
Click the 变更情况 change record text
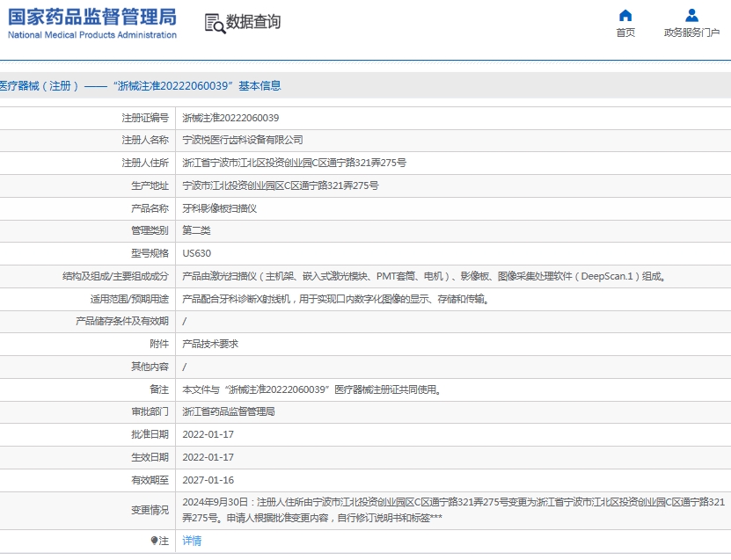(x=454, y=510)
